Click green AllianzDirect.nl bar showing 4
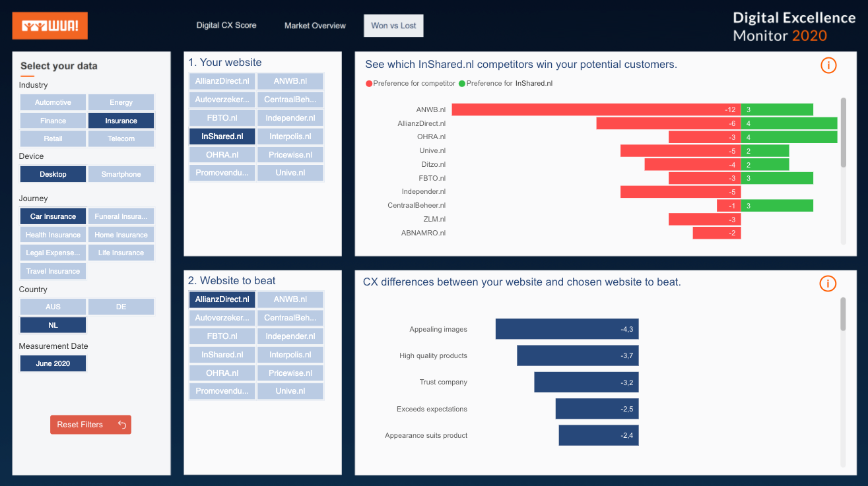 789,123
